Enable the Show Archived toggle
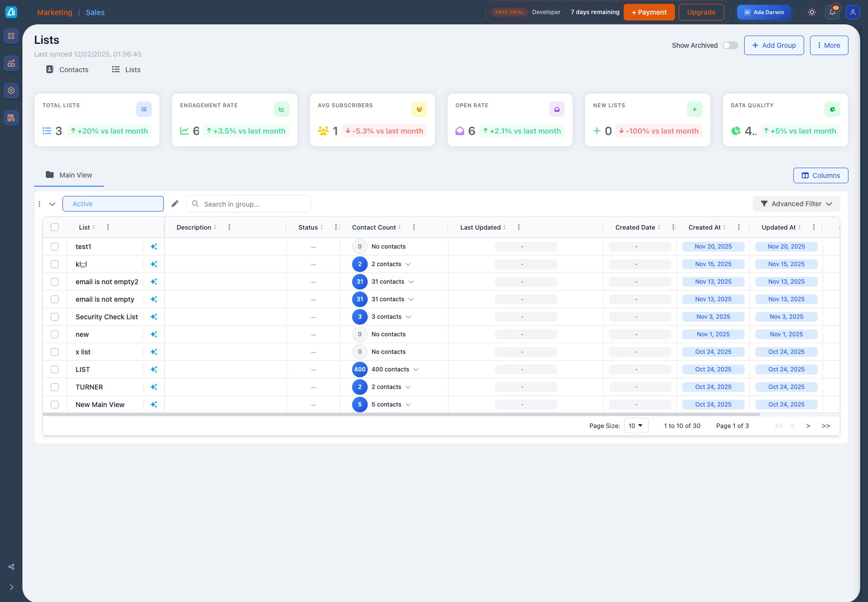 [x=730, y=45]
